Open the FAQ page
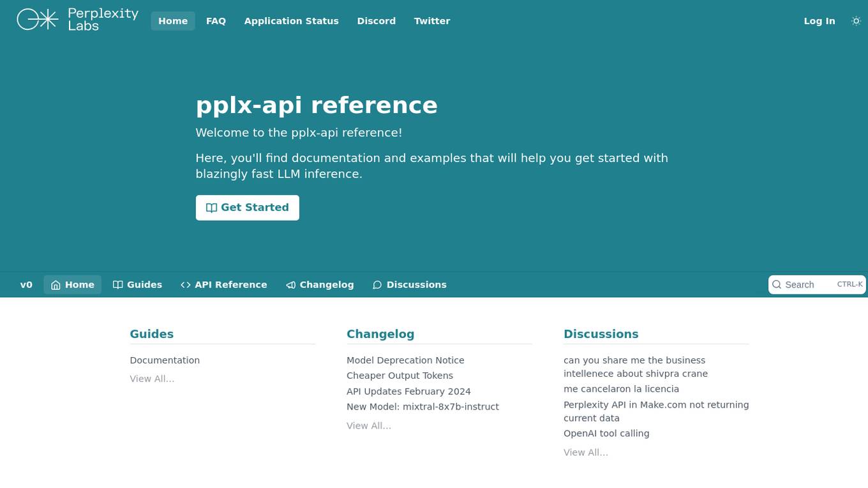868x488 pixels. 216,21
